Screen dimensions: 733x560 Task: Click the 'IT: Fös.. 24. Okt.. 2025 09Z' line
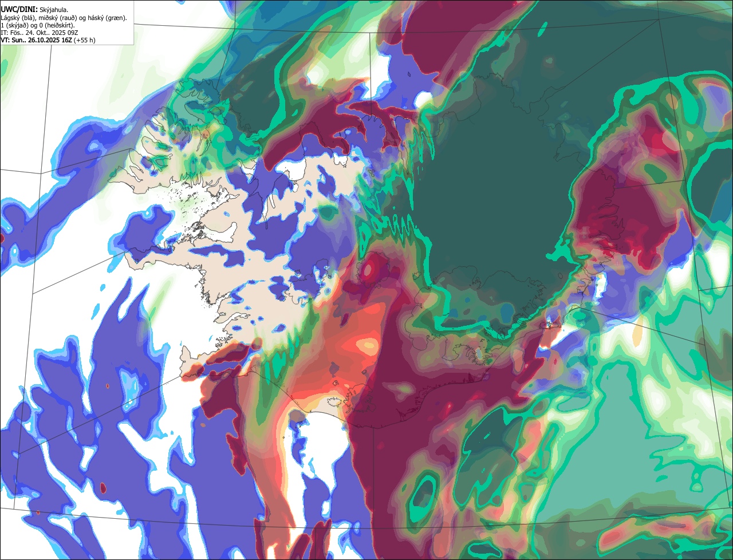(x=40, y=33)
